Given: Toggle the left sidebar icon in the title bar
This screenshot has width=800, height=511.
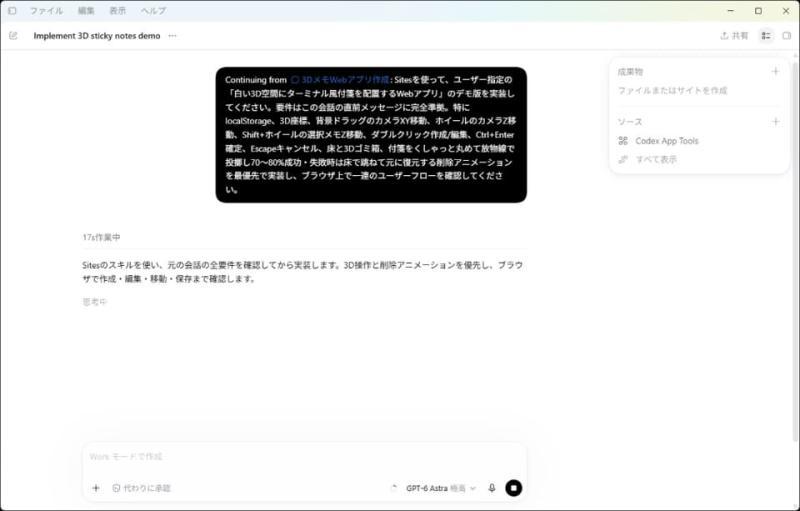Looking at the screenshot, I should pos(12,11).
